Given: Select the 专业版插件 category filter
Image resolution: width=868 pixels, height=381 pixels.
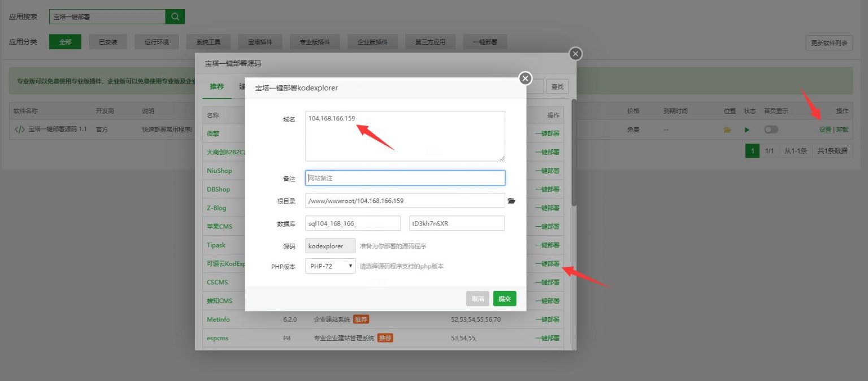Looking at the screenshot, I should coord(316,42).
